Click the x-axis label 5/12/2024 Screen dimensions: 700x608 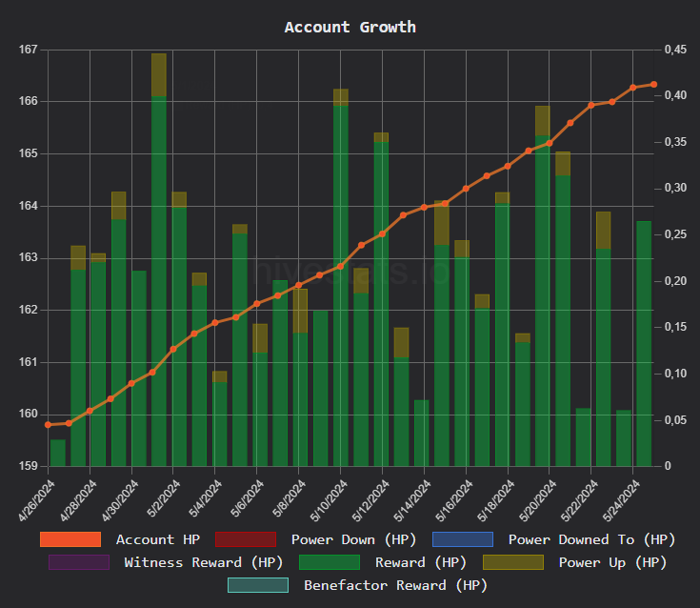(x=370, y=500)
